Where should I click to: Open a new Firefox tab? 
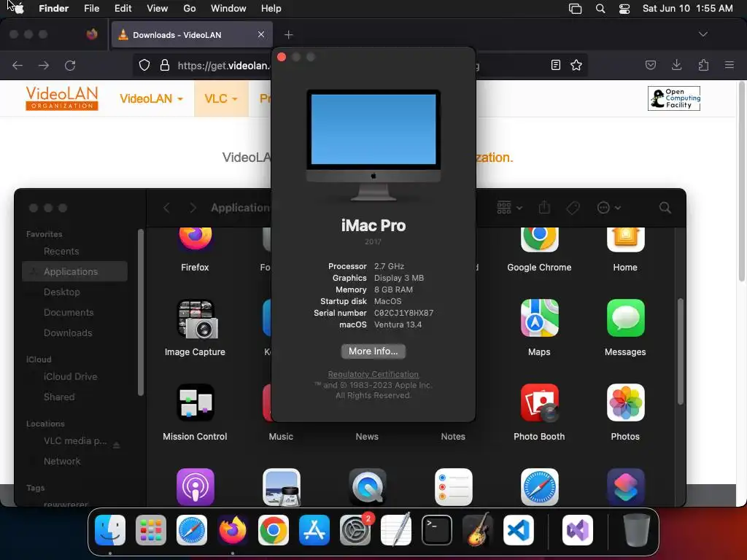(x=288, y=35)
